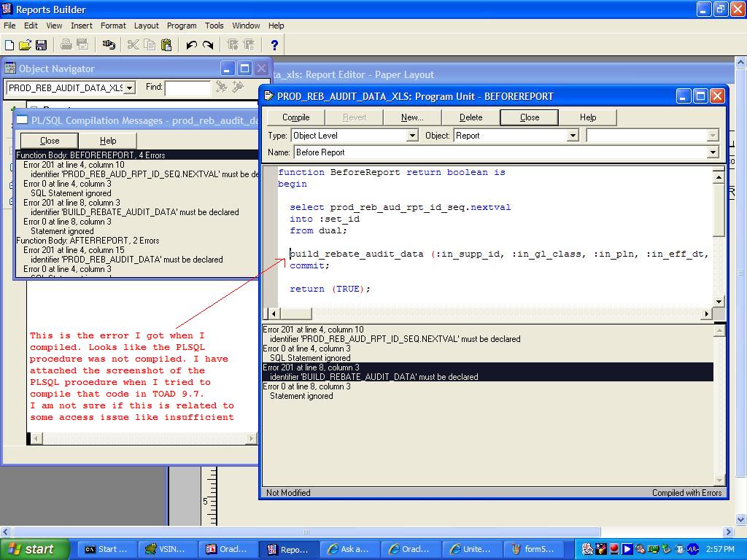The image size is (747, 560).
Task: Delete the current program unit
Action: tap(471, 117)
